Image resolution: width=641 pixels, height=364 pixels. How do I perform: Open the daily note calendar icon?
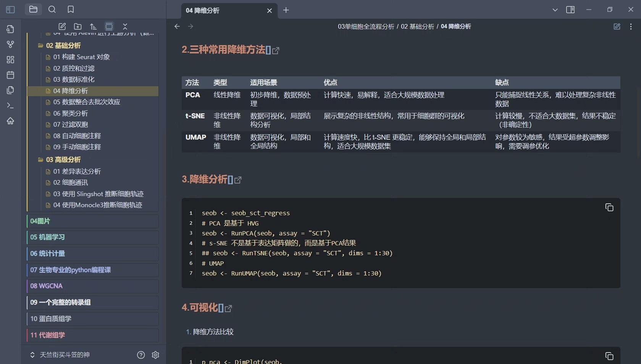pyautogui.click(x=10, y=75)
